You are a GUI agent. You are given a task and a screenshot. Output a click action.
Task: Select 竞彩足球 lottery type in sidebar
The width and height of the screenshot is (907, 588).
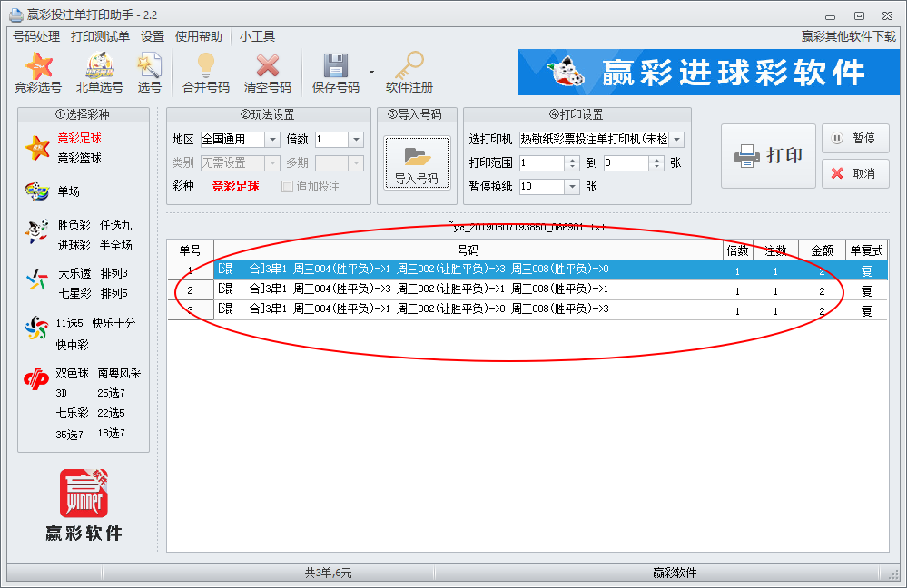(x=79, y=138)
